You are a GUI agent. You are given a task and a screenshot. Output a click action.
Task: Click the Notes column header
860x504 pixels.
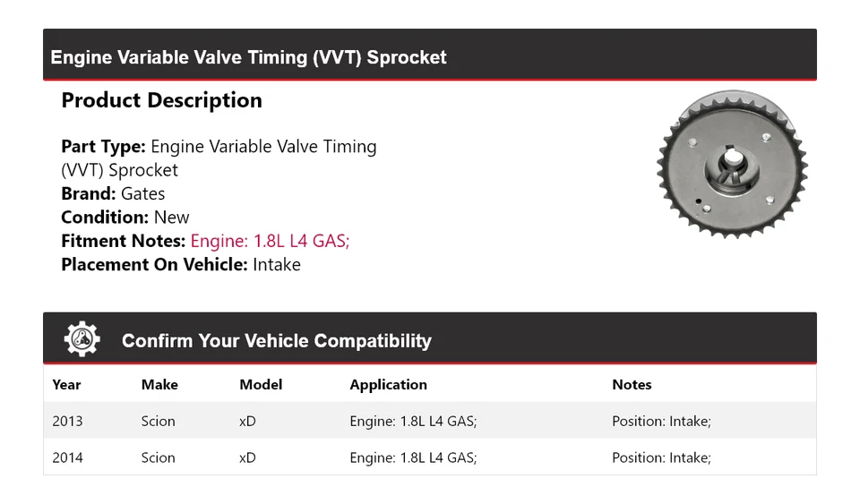632,385
